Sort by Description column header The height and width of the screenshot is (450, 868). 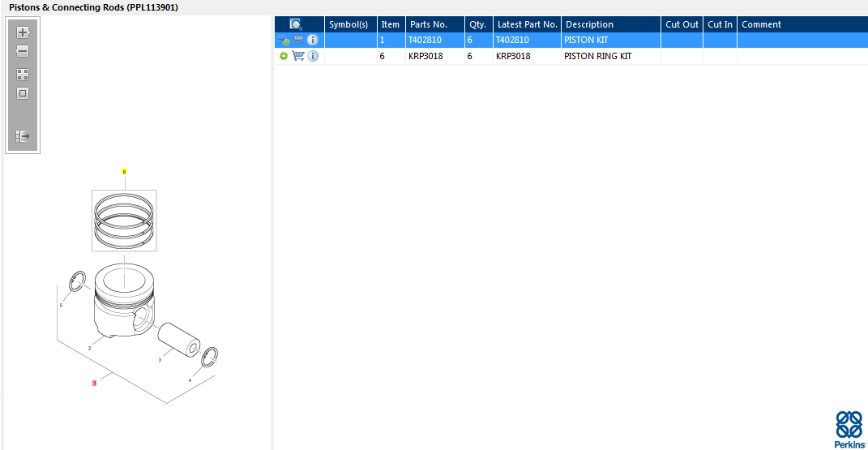pyautogui.click(x=611, y=24)
